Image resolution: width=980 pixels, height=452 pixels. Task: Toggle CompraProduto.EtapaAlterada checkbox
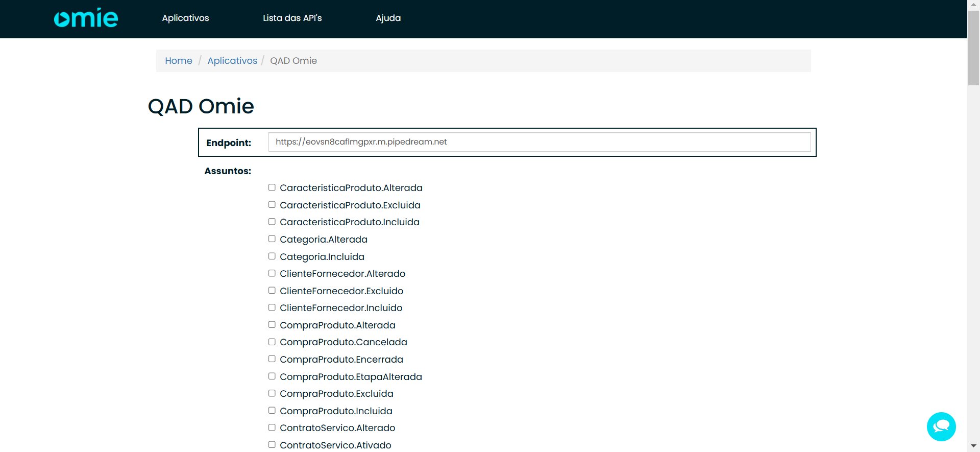[272, 376]
